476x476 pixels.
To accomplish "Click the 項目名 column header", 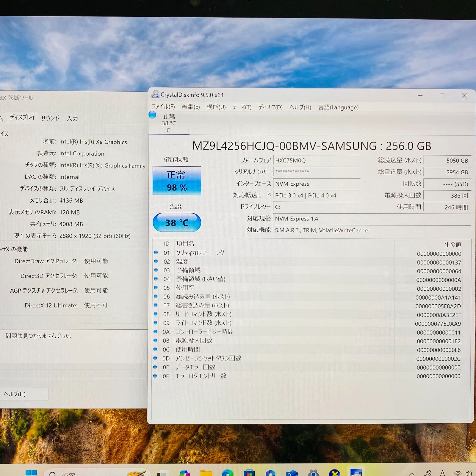I will (x=185, y=244).
